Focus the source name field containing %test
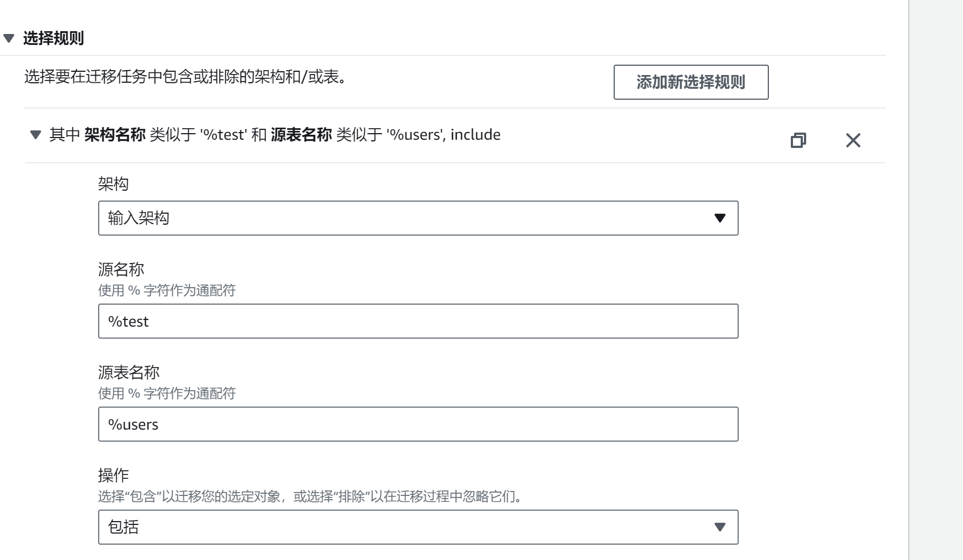This screenshot has width=963, height=560. click(x=418, y=321)
